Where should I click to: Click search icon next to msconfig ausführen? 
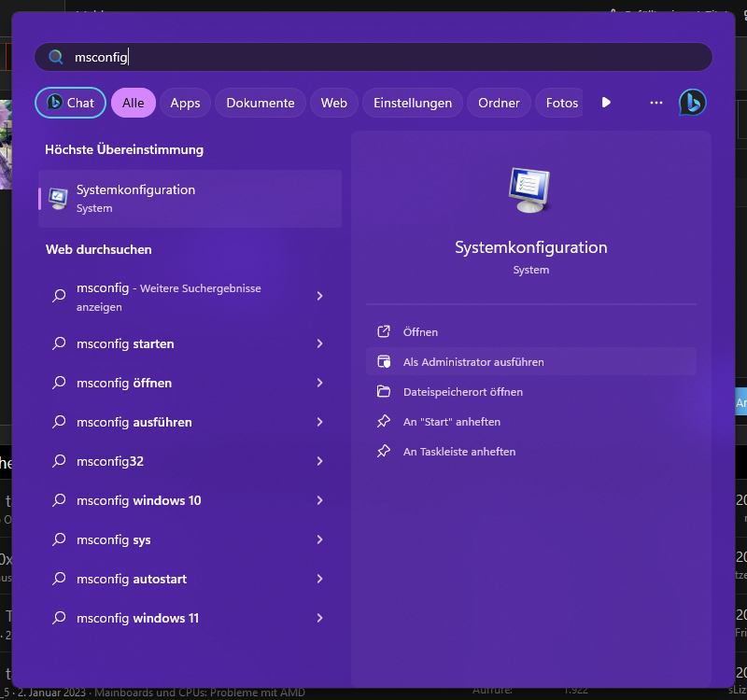59,422
